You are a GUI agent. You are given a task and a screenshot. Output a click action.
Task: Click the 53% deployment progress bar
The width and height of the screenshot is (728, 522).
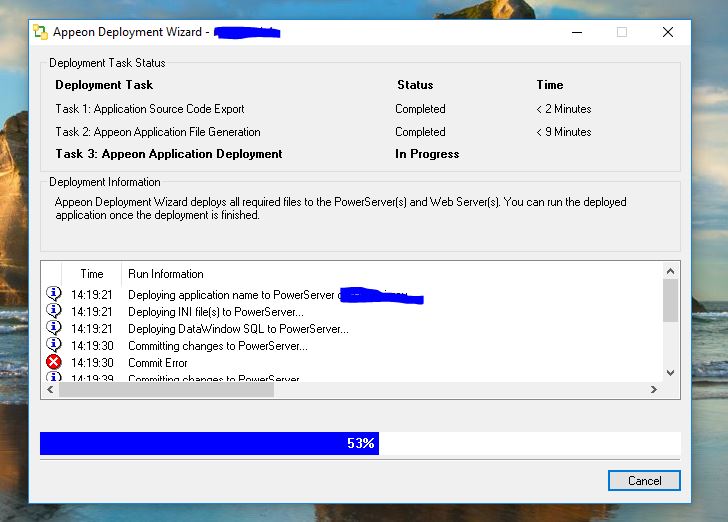coord(360,443)
